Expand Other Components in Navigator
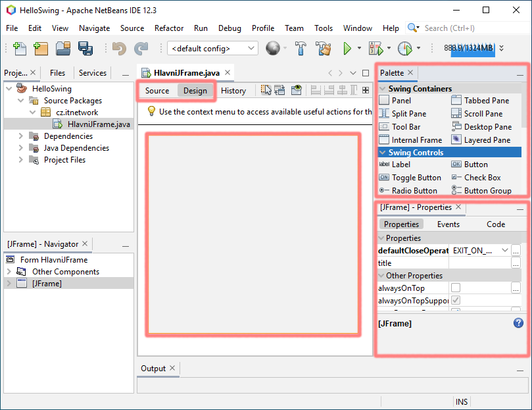532x410 pixels. click(x=9, y=271)
